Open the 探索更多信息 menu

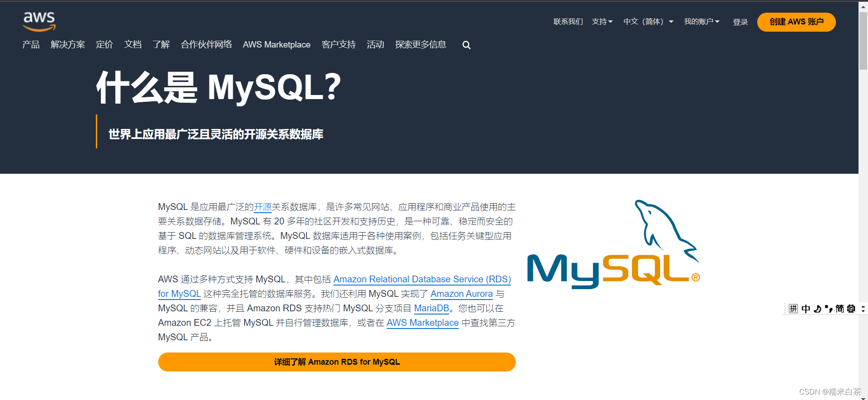click(420, 44)
